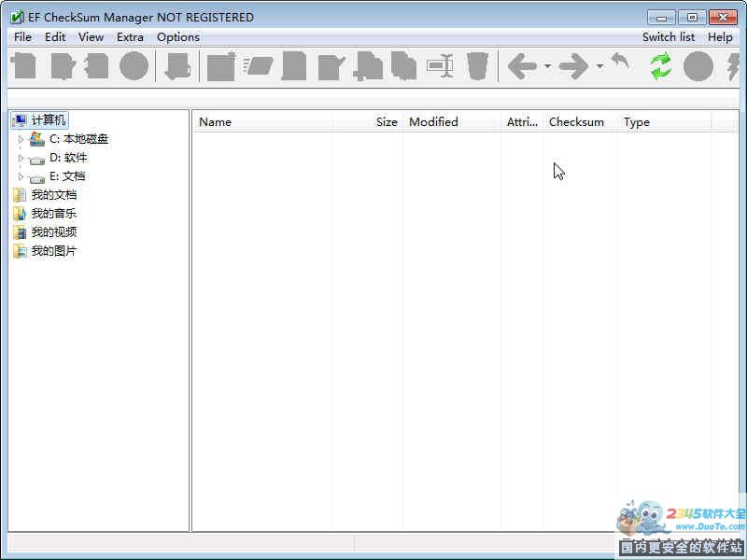Select the 我的图片 folder
The height and width of the screenshot is (560, 747).
coord(54,251)
